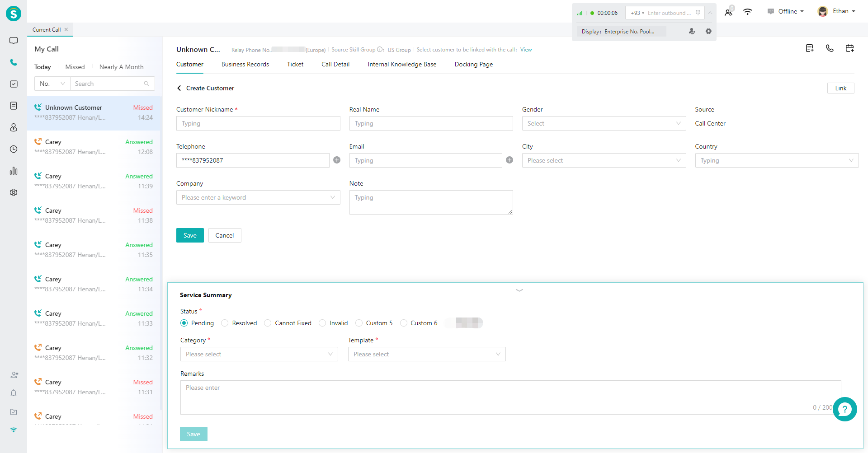Screen dimensions: 868x453
Task: Click the teal Save customer button
Action: 190,235
